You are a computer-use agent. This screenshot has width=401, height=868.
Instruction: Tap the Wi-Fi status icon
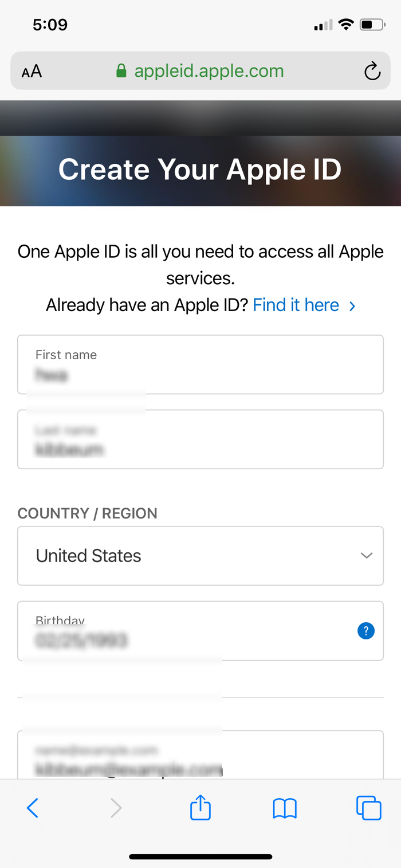pos(346,25)
